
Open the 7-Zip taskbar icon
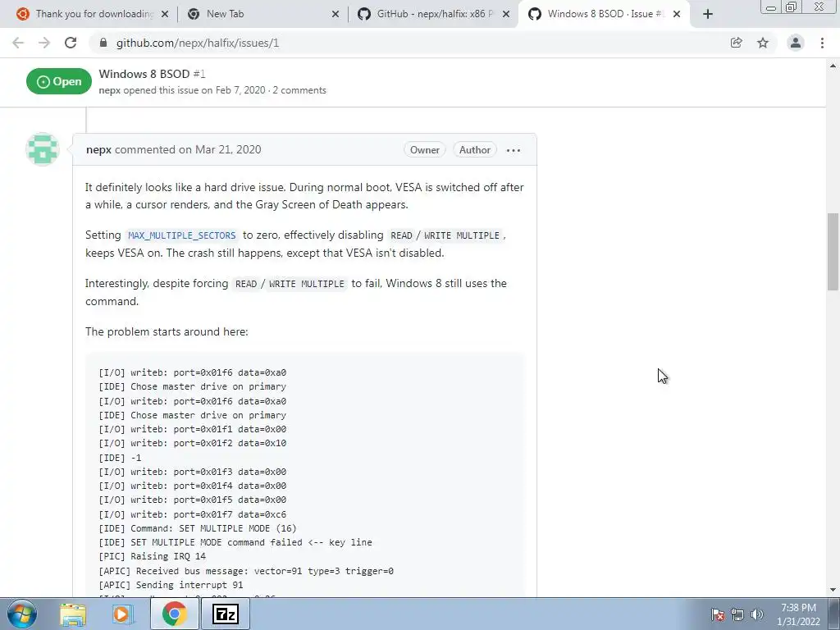[226, 614]
